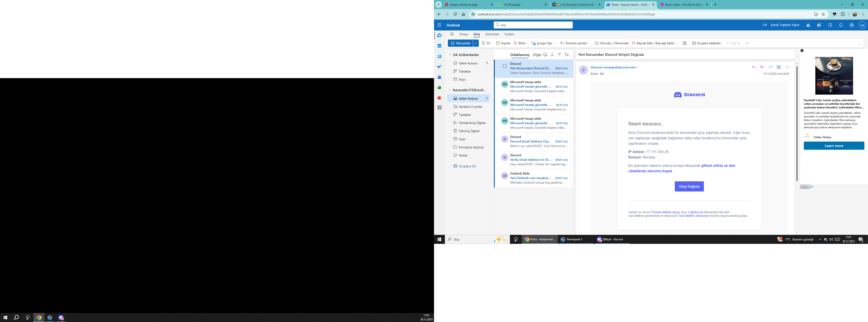This screenshot has width=868, height=322.
Task: Click the ad info icon above the Davidoff ad
Action: click(802, 51)
